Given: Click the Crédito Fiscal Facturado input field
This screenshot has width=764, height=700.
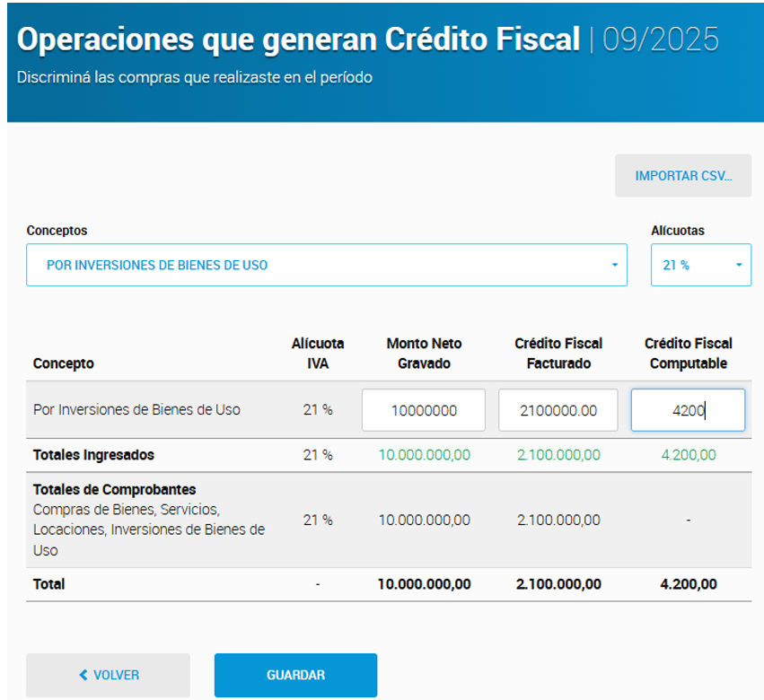Looking at the screenshot, I should click(x=558, y=410).
